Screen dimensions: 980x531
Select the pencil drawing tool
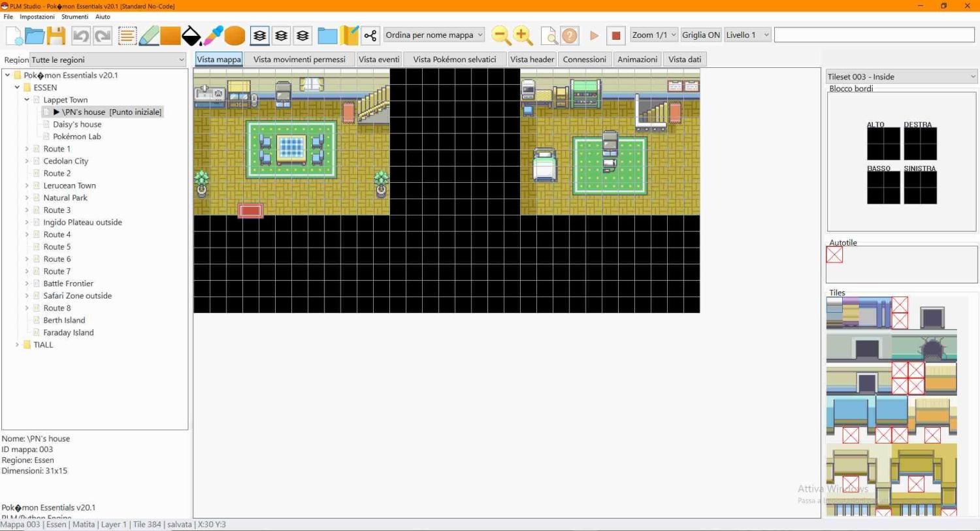click(x=149, y=35)
